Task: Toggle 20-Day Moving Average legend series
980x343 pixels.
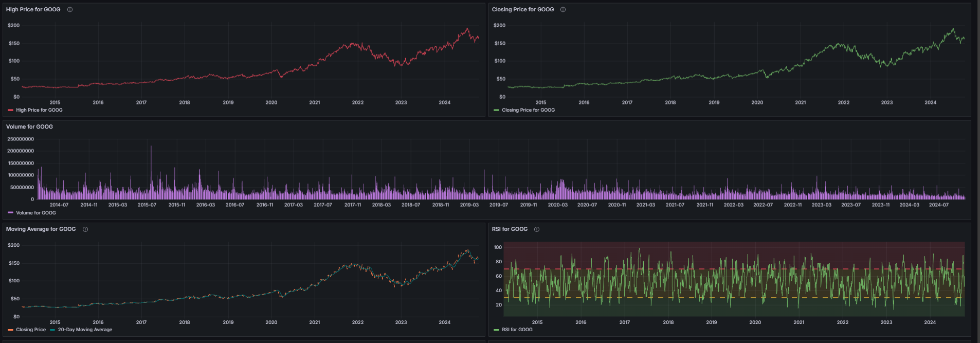Action: 85,330
